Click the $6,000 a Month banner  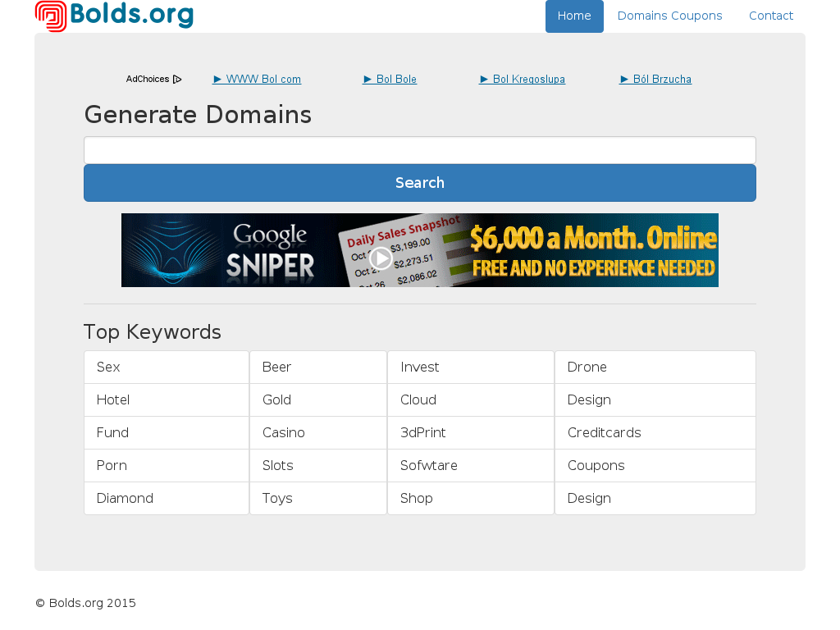420,250
